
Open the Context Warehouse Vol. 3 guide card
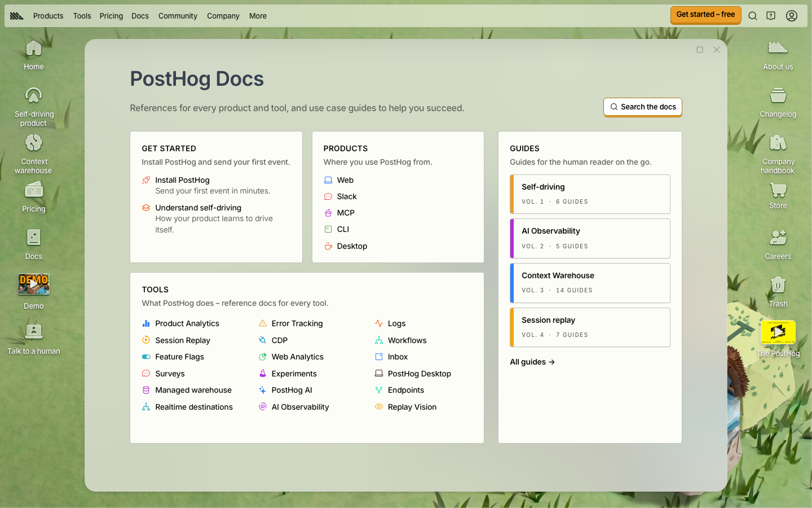pos(590,283)
